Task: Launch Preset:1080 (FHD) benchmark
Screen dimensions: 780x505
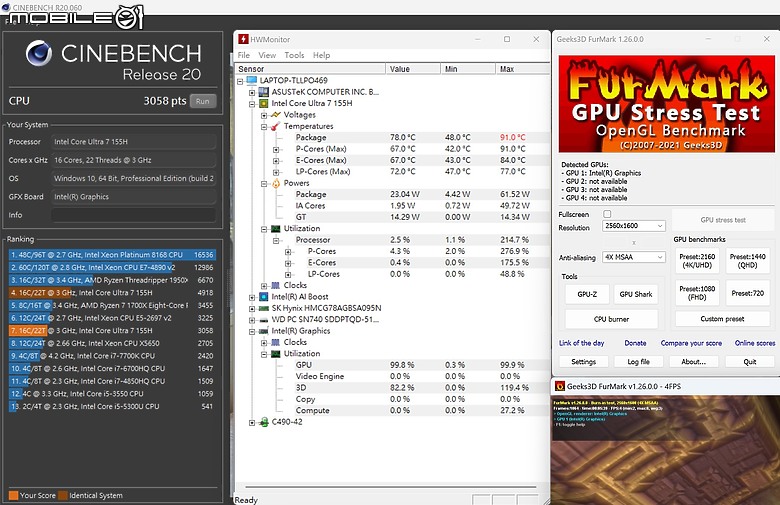Action: click(x=697, y=293)
